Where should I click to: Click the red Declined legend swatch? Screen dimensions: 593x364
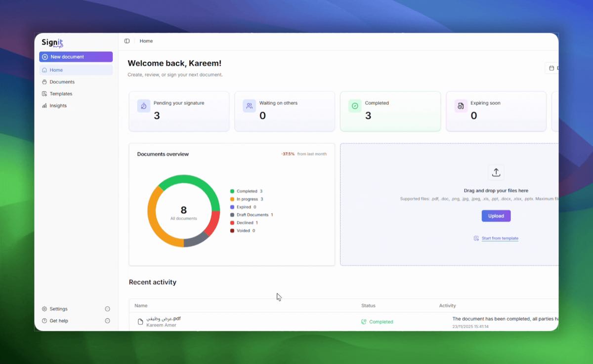click(232, 223)
